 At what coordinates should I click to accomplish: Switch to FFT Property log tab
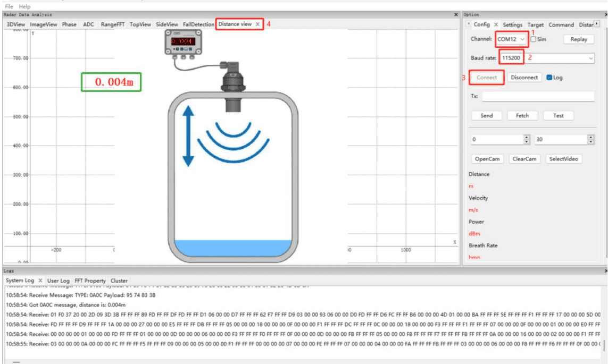(x=90, y=281)
